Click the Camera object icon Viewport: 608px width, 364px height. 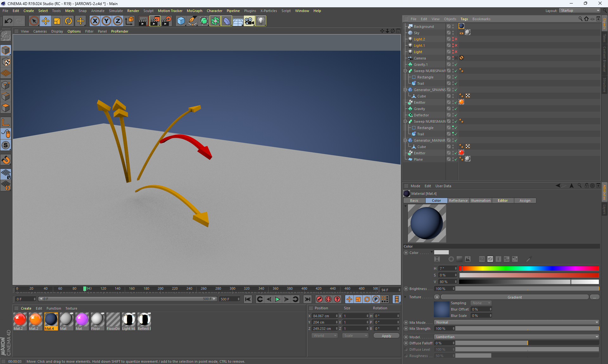tap(249, 21)
